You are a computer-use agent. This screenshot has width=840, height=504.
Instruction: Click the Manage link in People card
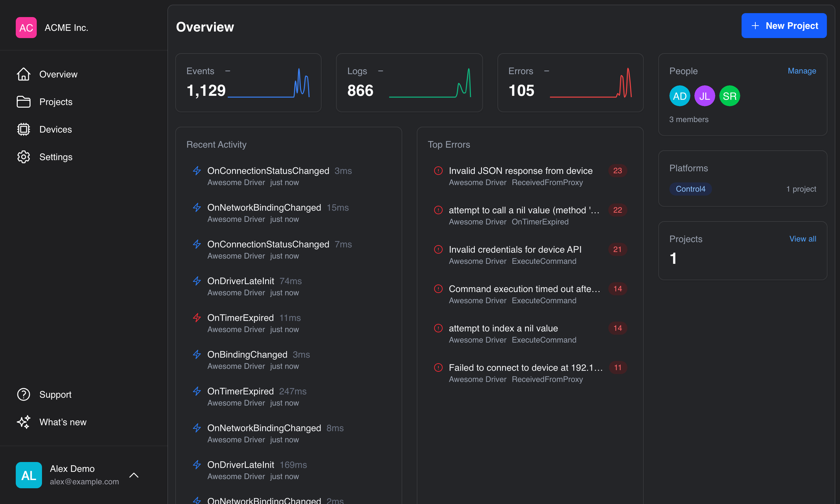tap(802, 71)
